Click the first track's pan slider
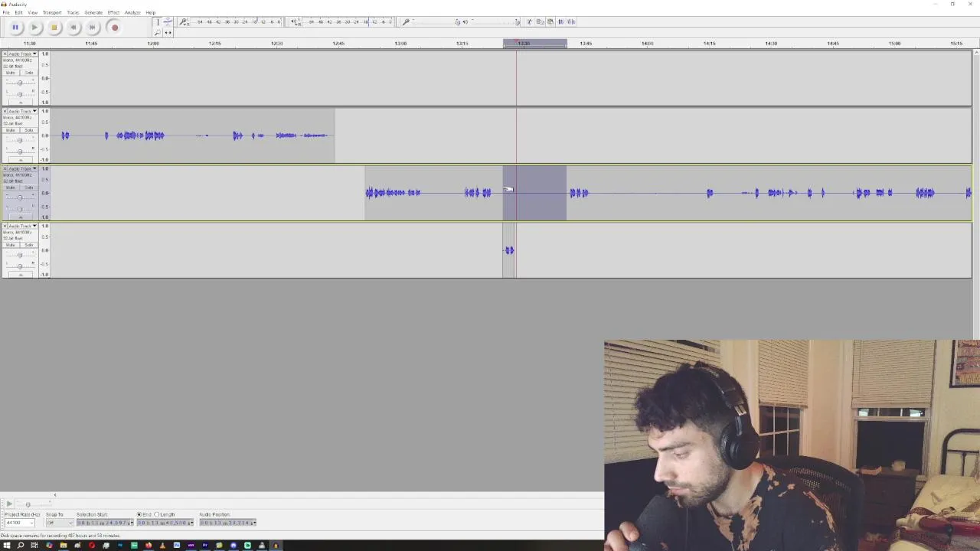 tap(20, 94)
